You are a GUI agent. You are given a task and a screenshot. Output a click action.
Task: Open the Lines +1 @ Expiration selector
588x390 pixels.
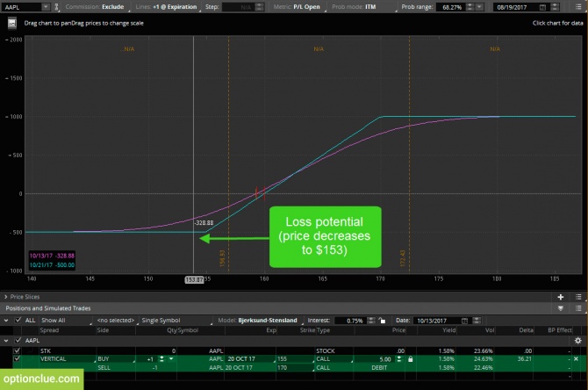click(x=167, y=7)
